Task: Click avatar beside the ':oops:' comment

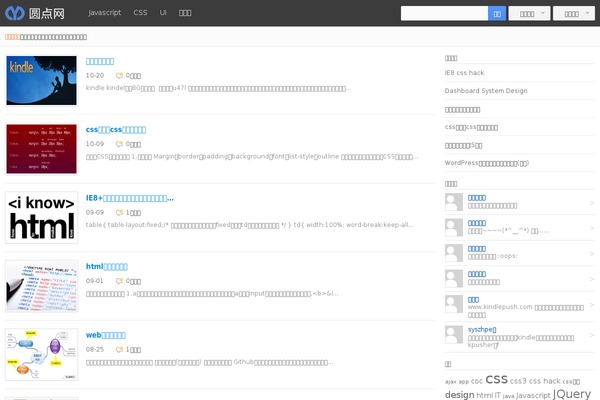Action: click(454, 253)
